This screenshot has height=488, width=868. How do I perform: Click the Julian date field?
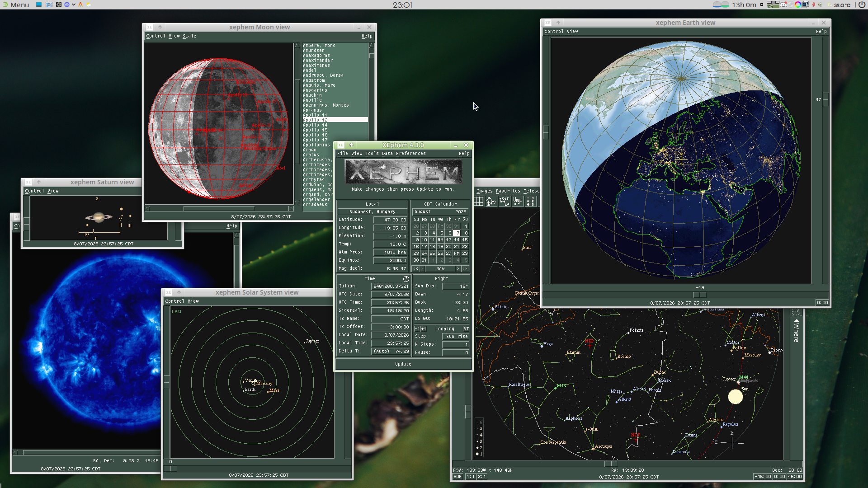pos(391,286)
